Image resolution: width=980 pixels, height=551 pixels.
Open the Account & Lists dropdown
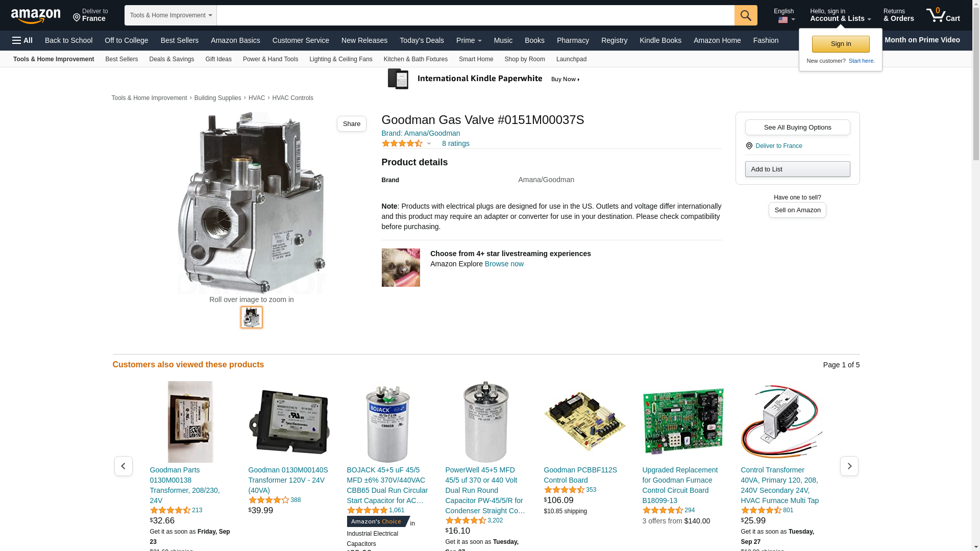[840, 15]
